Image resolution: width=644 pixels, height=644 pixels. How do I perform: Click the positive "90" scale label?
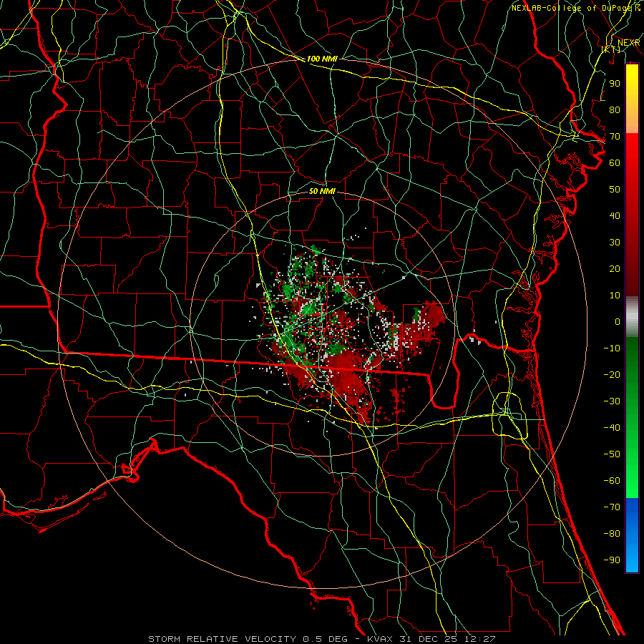(615, 84)
